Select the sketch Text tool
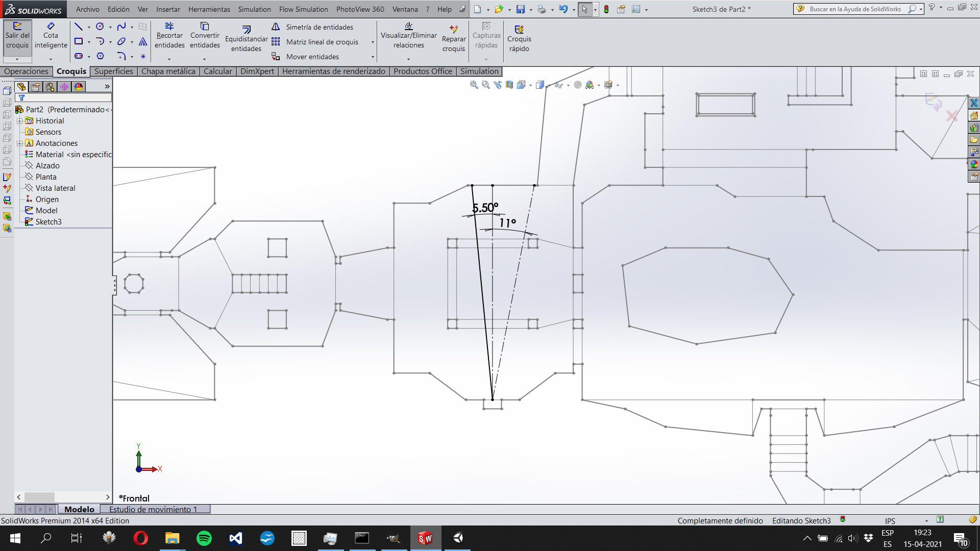Viewport: 980px width, 551px height. (x=143, y=41)
